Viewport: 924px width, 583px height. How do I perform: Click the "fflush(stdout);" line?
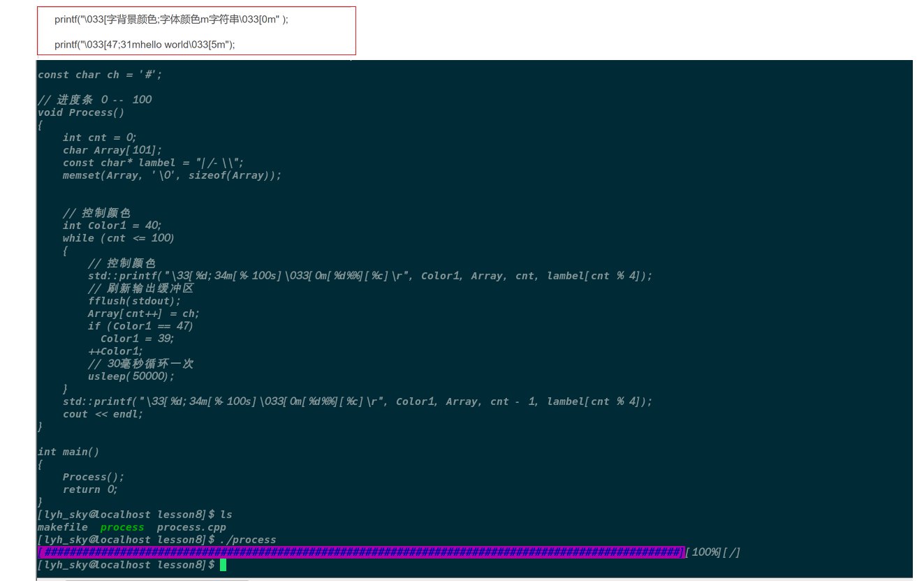134,301
